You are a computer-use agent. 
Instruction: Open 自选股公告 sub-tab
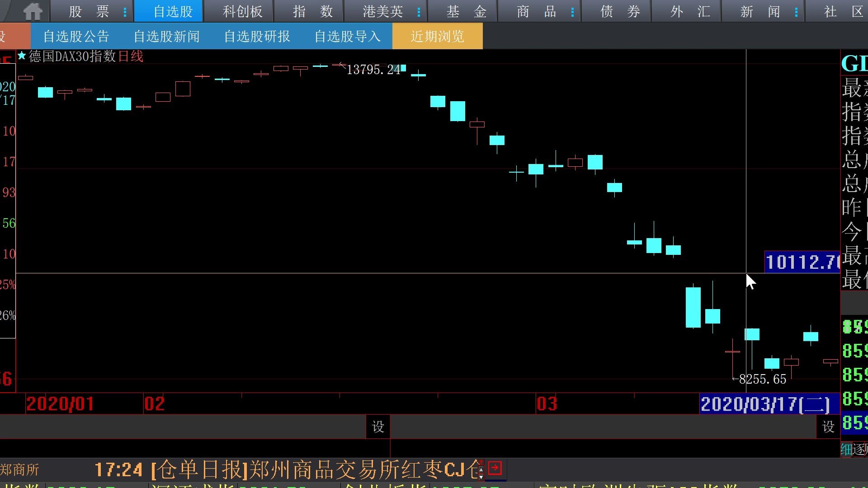(76, 36)
